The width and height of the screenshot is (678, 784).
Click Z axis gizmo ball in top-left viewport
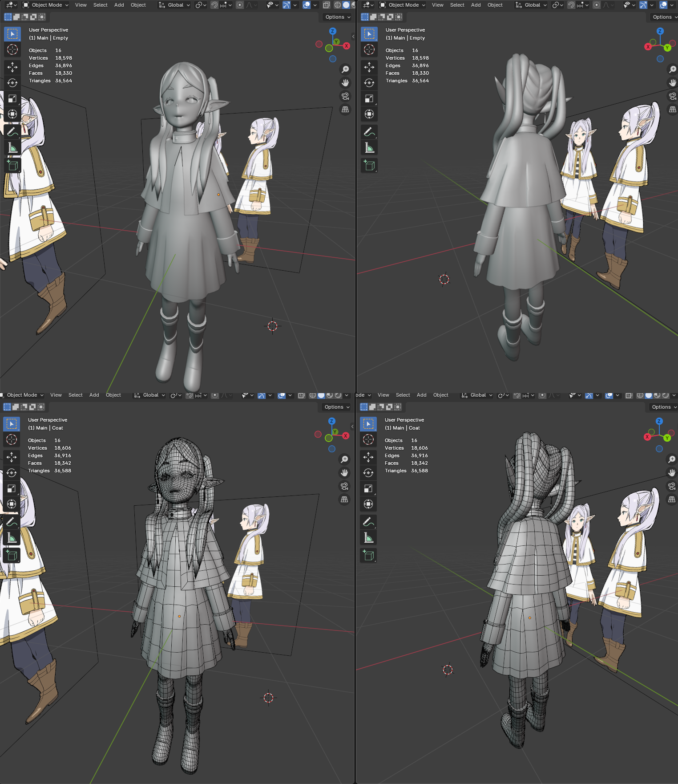[x=332, y=31]
